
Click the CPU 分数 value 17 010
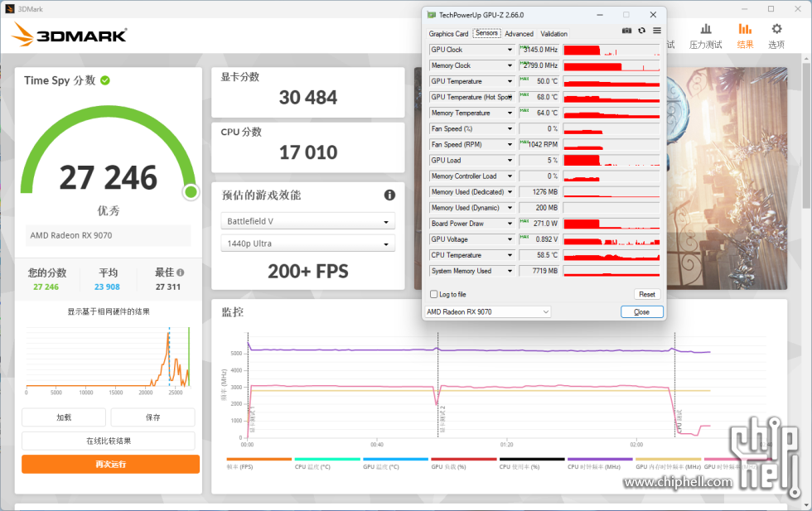point(308,152)
